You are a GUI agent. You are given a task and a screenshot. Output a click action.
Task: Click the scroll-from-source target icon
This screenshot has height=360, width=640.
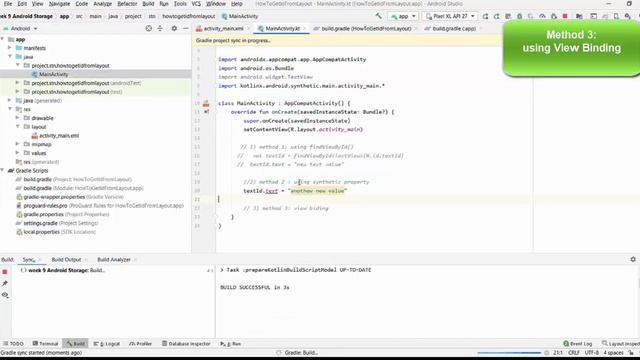pos(149,29)
